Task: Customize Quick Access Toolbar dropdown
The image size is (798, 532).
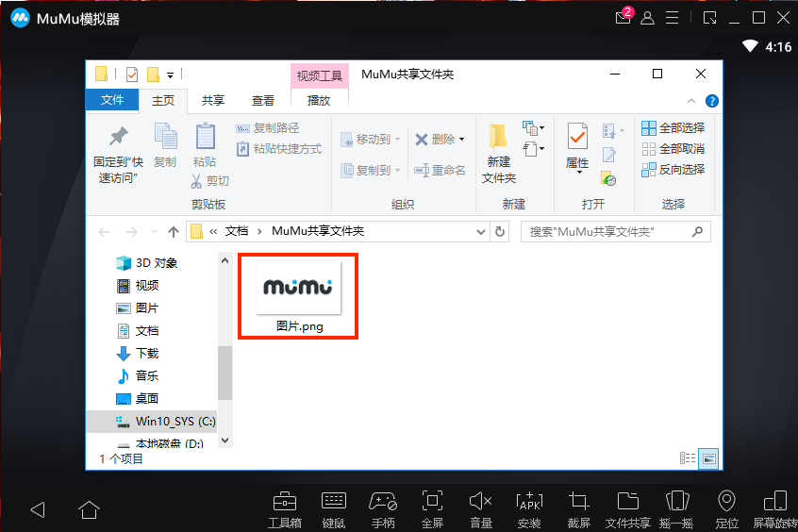Action: (x=170, y=75)
